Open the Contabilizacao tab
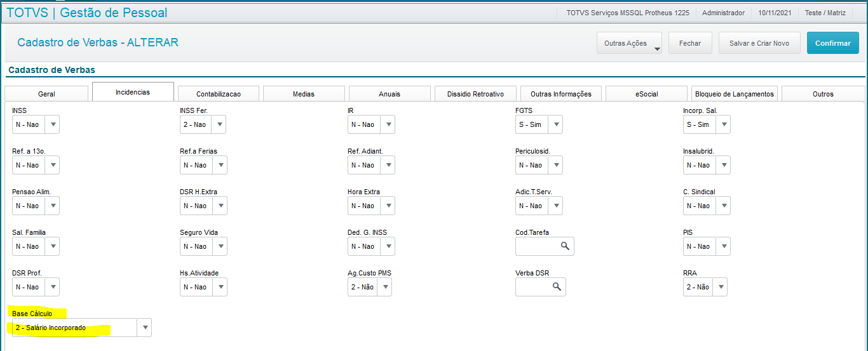This screenshot has width=868, height=351. (x=219, y=94)
